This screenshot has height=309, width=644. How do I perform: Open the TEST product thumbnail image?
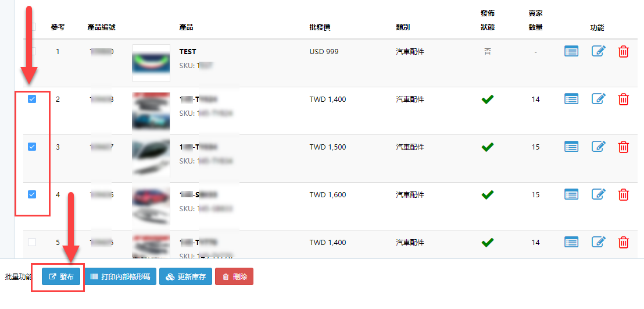pos(151,63)
